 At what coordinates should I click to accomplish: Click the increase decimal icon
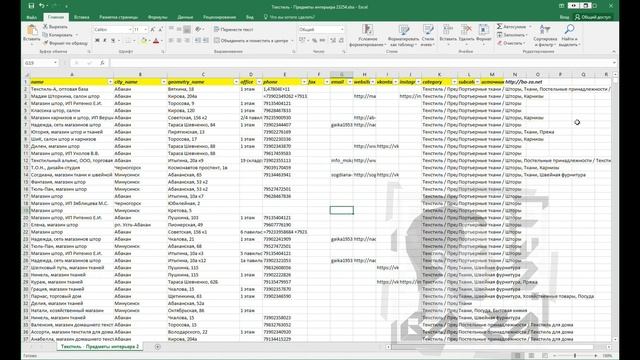[333, 40]
